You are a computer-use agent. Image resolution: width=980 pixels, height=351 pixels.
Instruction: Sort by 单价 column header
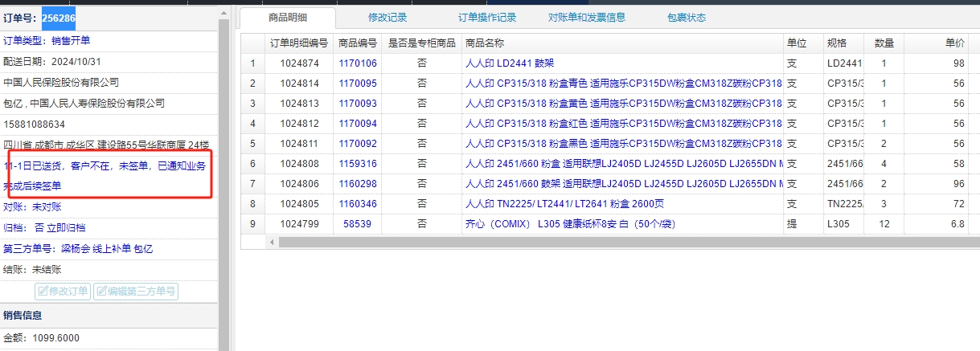pos(937,43)
